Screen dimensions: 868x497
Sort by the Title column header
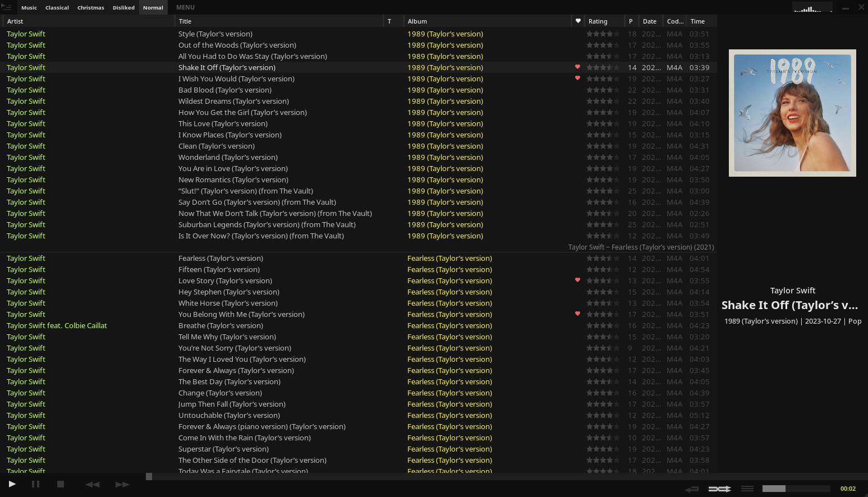[279, 21]
